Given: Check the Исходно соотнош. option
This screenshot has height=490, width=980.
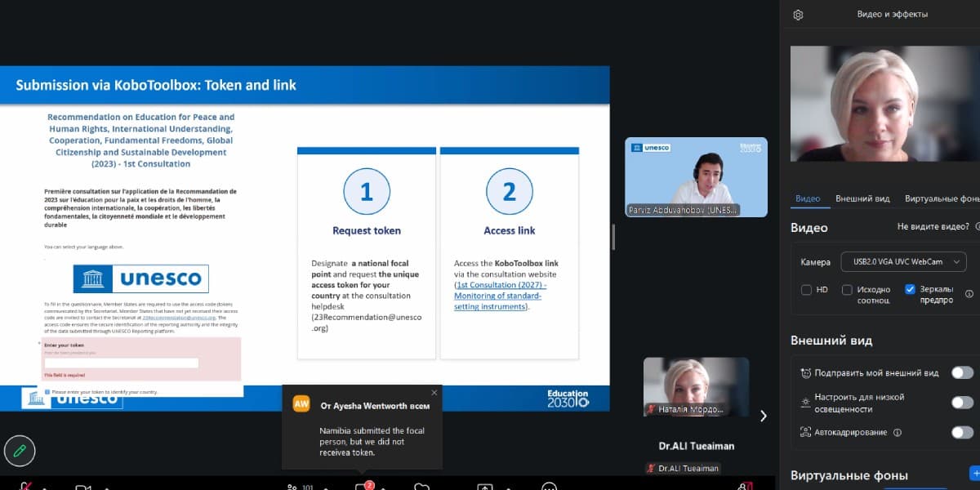Looking at the screenshot, I should pos(847,290).
